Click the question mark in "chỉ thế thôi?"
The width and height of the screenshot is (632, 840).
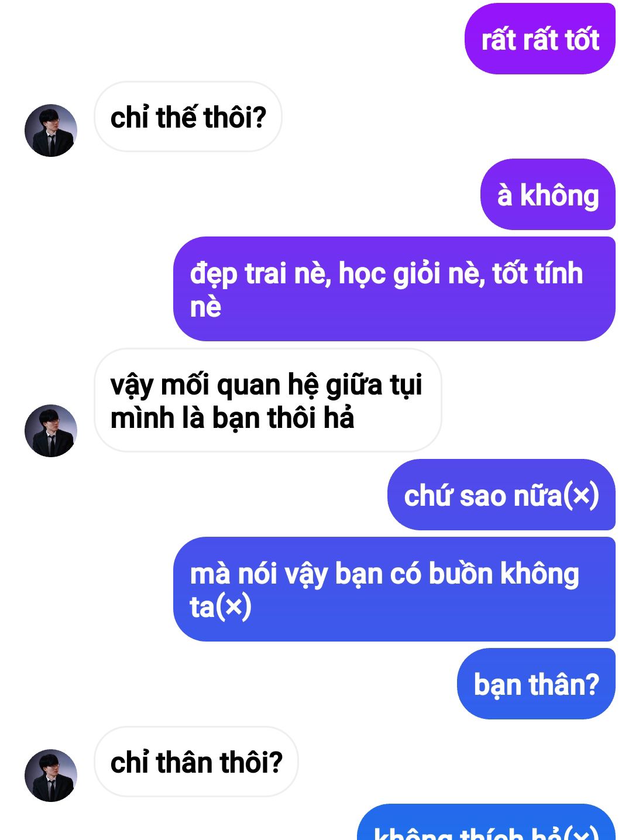[259, 117]
